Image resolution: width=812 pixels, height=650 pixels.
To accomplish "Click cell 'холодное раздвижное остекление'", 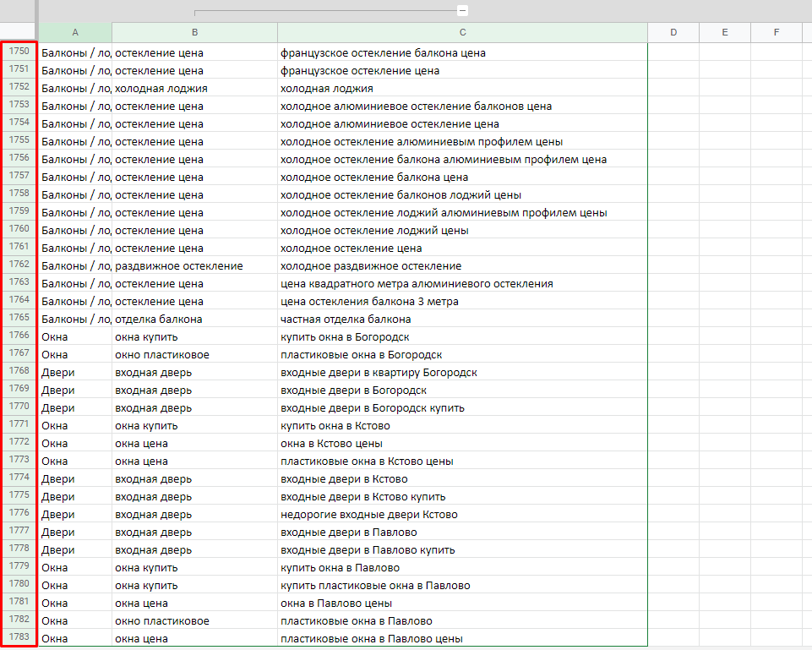I will coord(462,266).
